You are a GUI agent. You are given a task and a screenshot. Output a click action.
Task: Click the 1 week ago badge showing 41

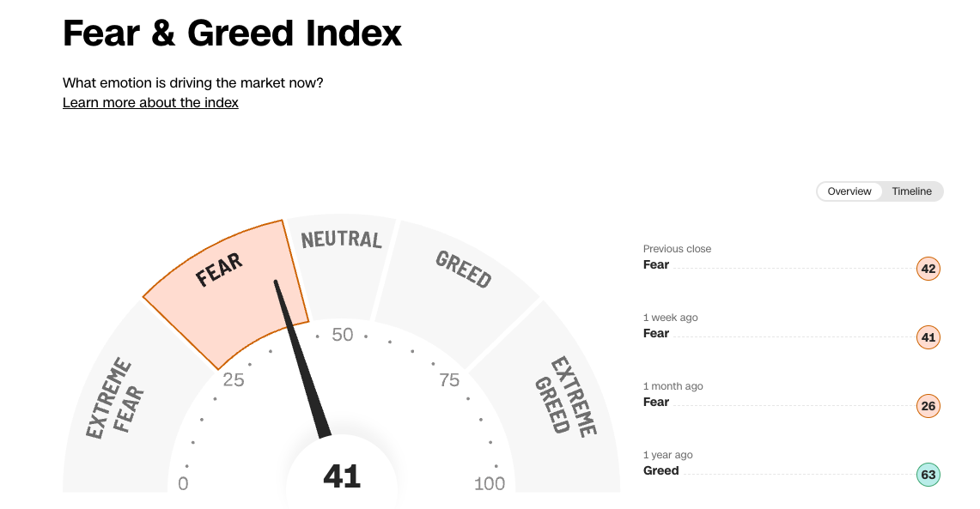click(928, 337)
